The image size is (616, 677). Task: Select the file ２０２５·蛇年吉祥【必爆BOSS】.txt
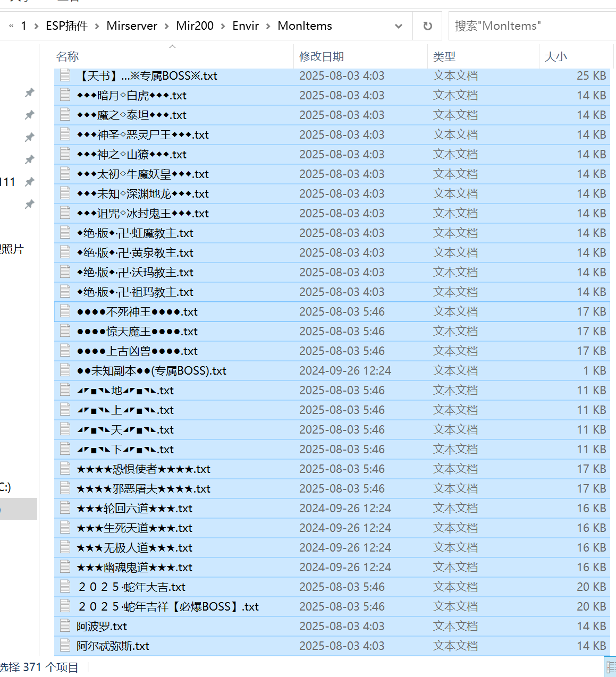332,606
